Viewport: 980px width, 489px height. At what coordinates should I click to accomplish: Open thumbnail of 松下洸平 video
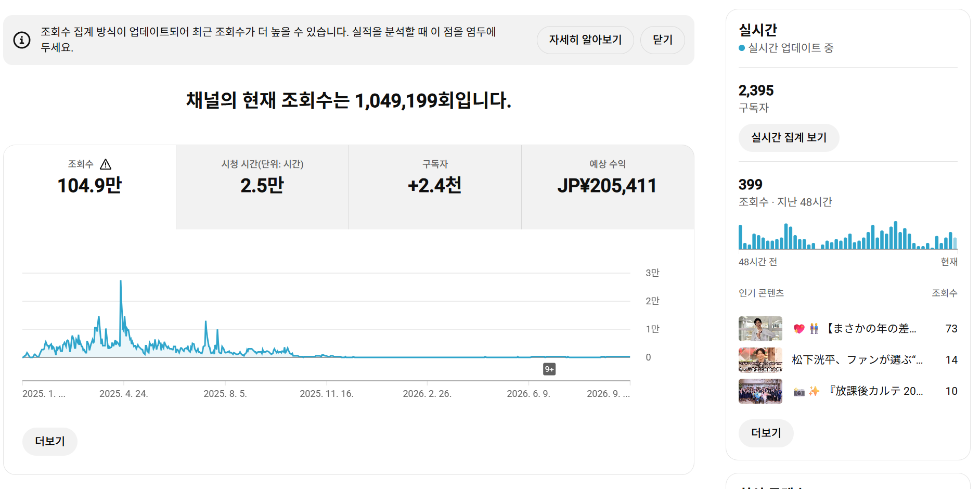coord(760,360)
